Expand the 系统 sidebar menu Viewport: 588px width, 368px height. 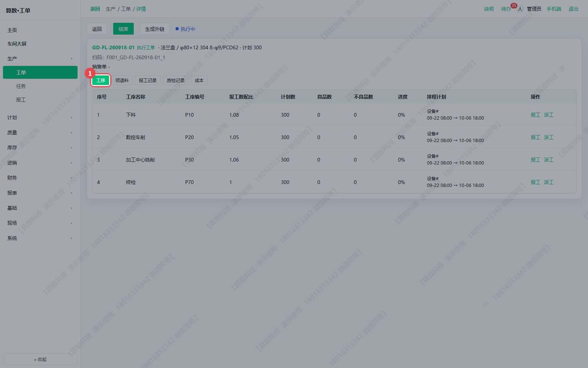coord(40,238)
